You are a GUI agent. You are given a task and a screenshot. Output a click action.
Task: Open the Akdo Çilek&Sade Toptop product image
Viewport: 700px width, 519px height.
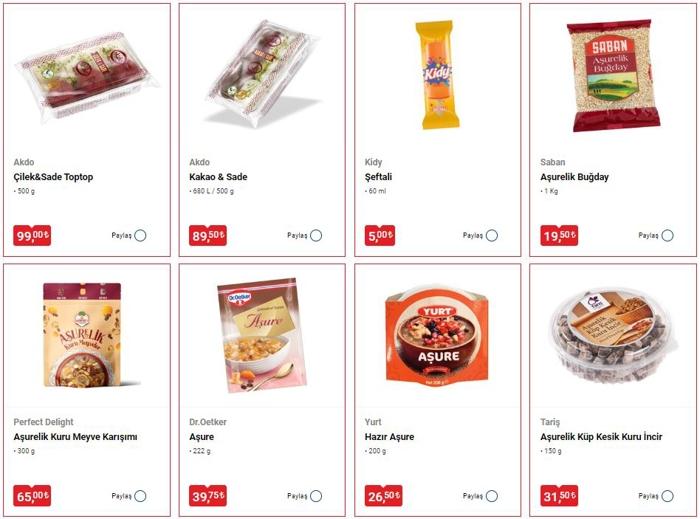(88, 76)
